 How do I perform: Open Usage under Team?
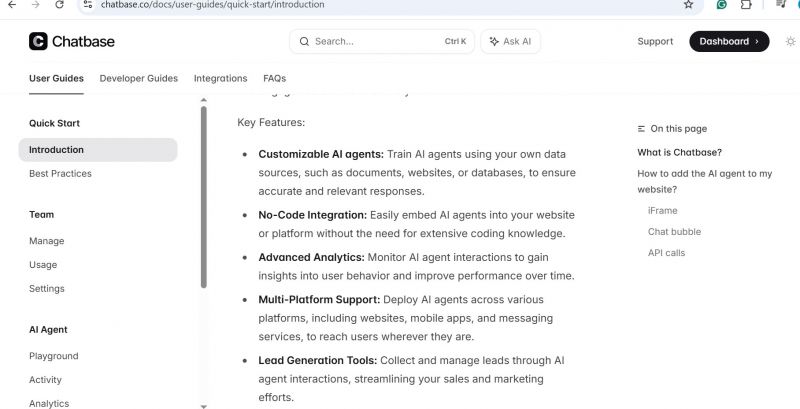[x=43, y=265]
